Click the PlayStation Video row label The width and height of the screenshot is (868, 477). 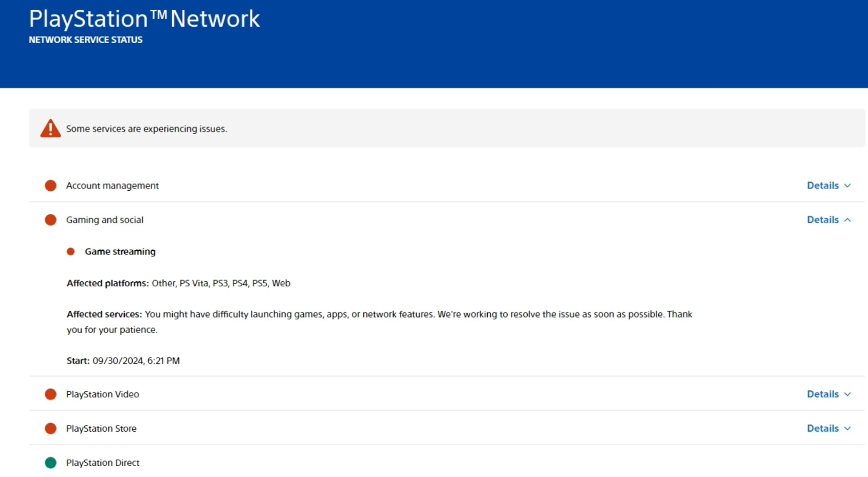point(103,394)
